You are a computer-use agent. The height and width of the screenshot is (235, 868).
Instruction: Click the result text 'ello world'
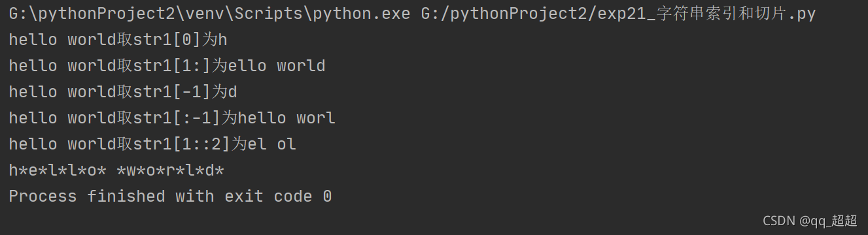click(277, 66)
